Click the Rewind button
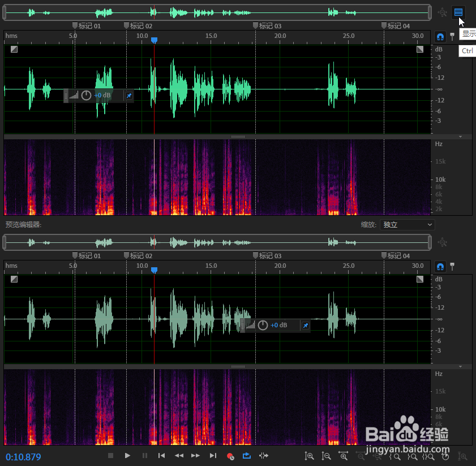 179,455
